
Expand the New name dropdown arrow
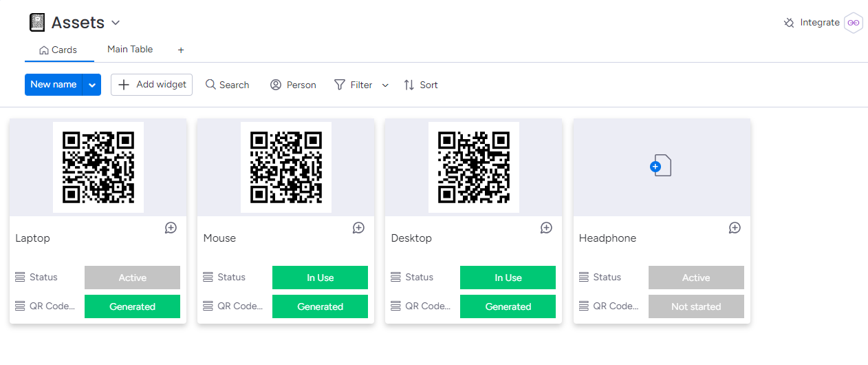tap(92, 85)
